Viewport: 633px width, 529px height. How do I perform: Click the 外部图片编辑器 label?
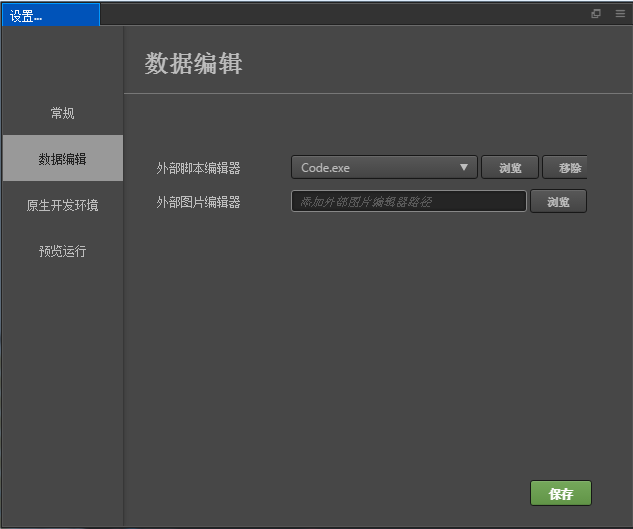click(x=198, y=202)
